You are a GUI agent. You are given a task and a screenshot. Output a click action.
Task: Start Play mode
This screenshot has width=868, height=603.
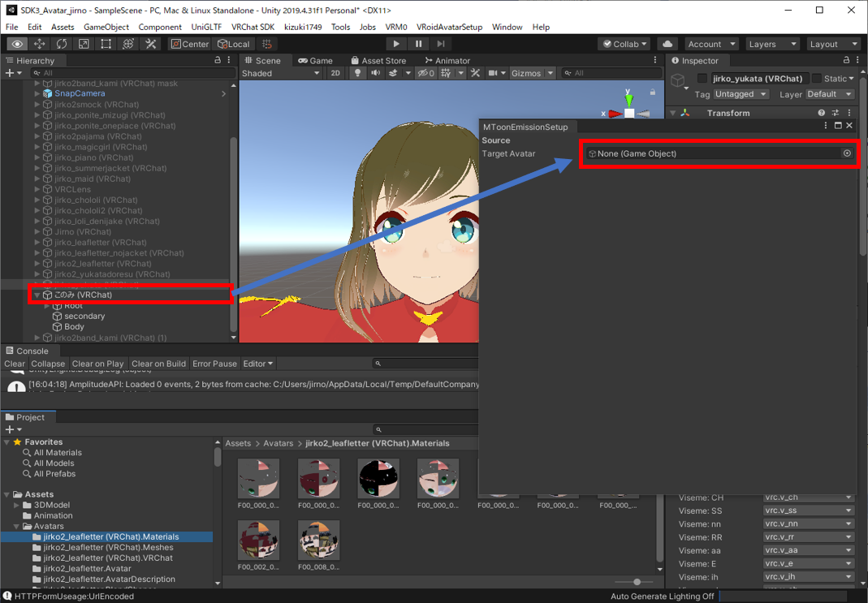point(395,45)
